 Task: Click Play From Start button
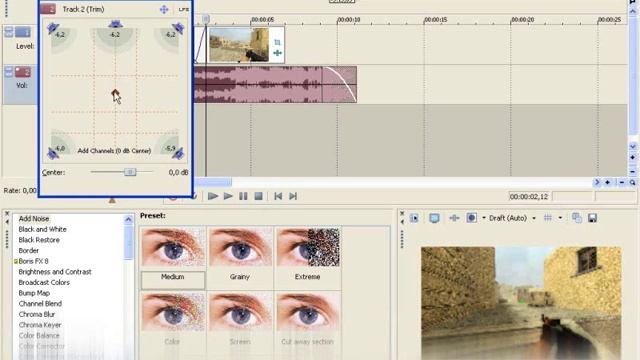coord(213,196)
